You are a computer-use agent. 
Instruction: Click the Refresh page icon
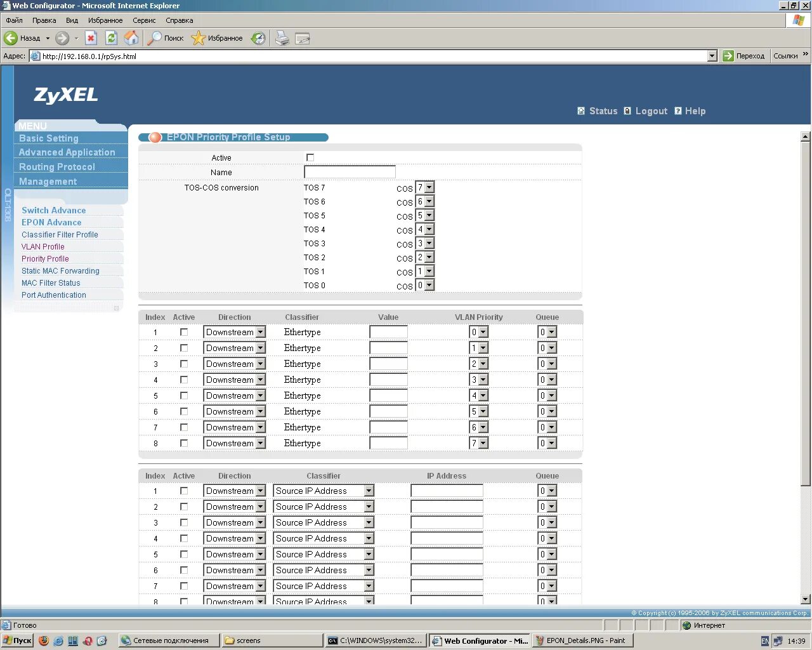click(112, 38)
